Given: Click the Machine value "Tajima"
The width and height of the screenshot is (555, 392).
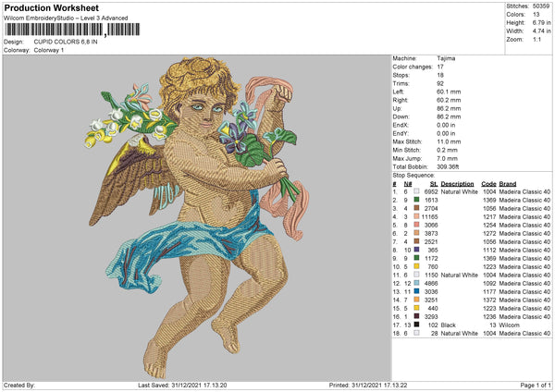Looking at the screenshot, I should (446, 58).
